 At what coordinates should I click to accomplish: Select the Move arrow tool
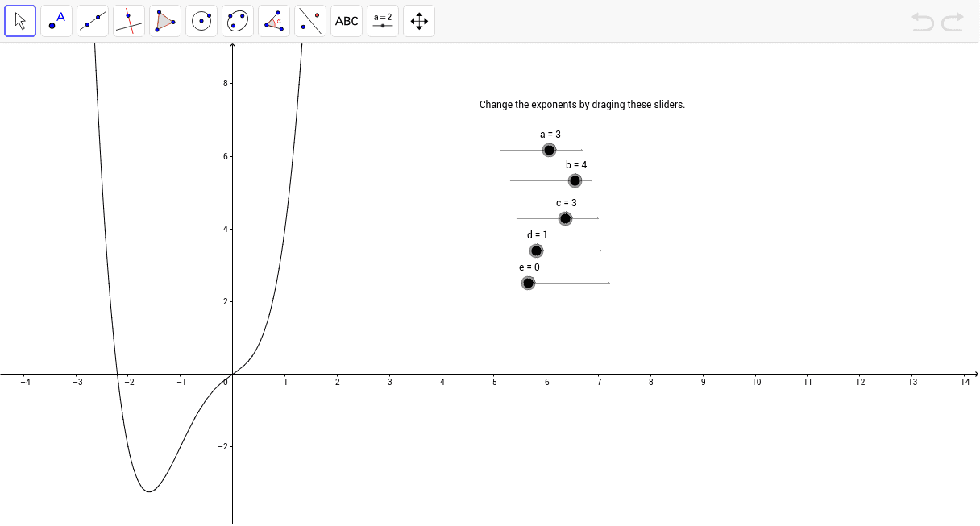click(20, 21)
